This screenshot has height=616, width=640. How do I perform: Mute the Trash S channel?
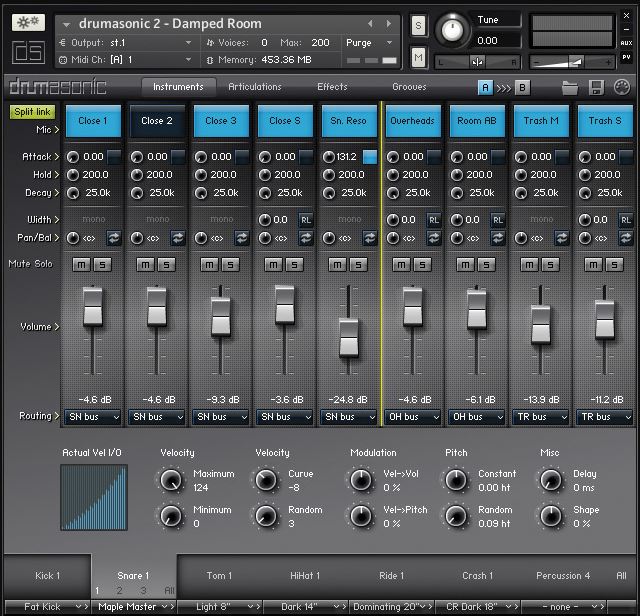[x=593, y=265]
